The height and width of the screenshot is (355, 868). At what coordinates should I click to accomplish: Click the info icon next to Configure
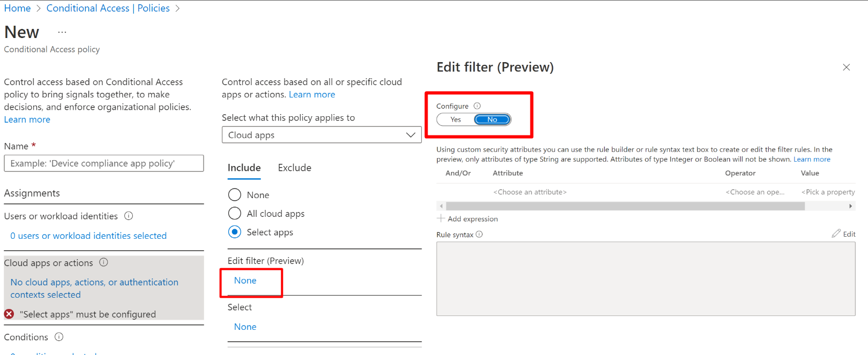click(477, 106)
